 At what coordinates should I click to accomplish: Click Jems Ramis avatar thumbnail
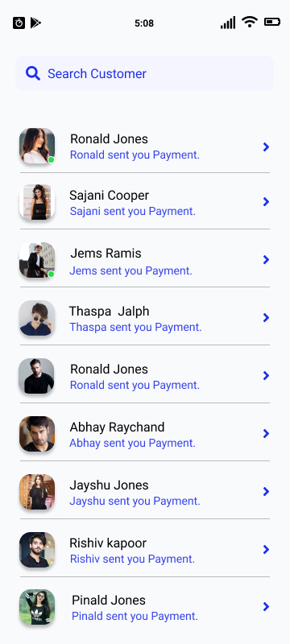pyautogui.click(x=37, y=259)
